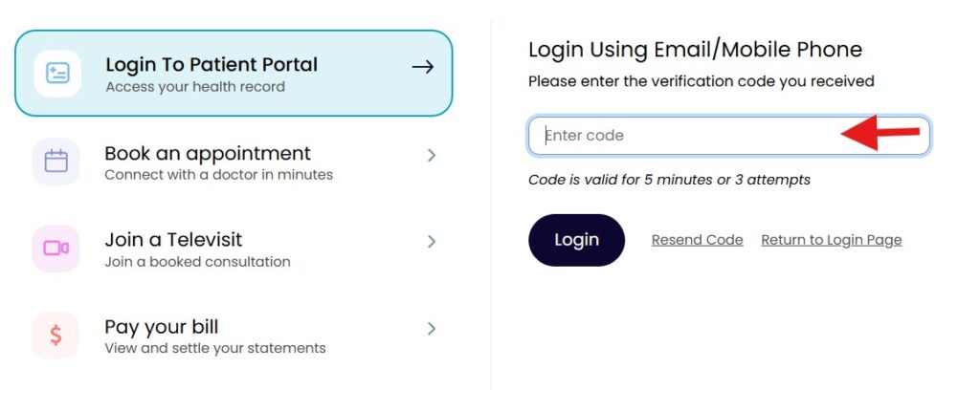Click the right arrow on Patient Portal card
The image size is (980, 412).
click(422, 67)
